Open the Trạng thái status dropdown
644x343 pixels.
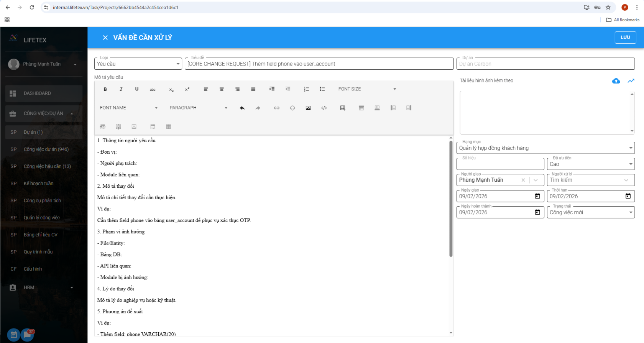[590, 212]
